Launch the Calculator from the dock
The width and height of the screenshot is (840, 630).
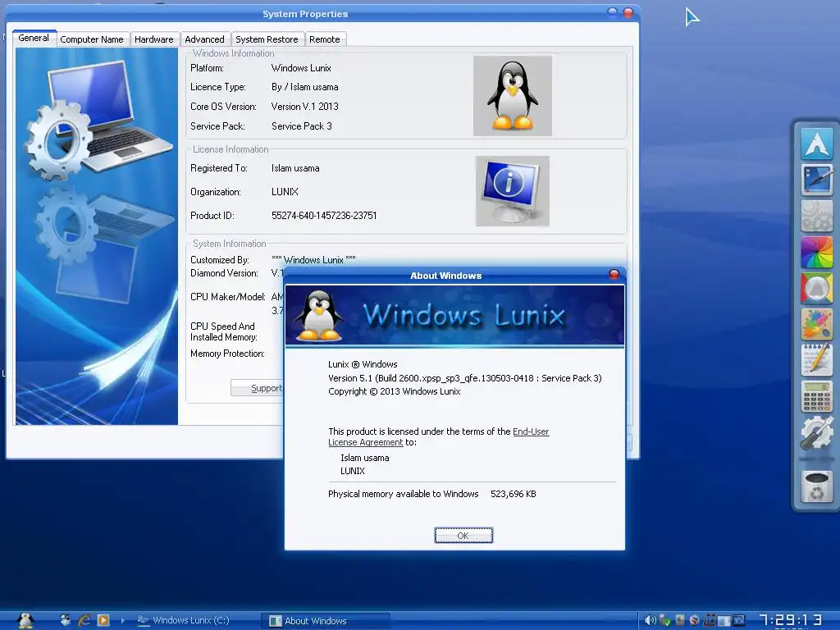coord(816,396)
